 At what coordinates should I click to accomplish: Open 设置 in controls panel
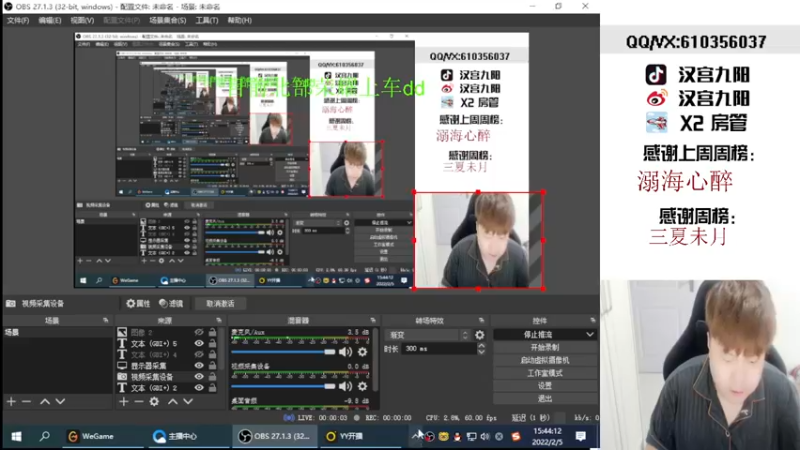(x=545, y=386)
